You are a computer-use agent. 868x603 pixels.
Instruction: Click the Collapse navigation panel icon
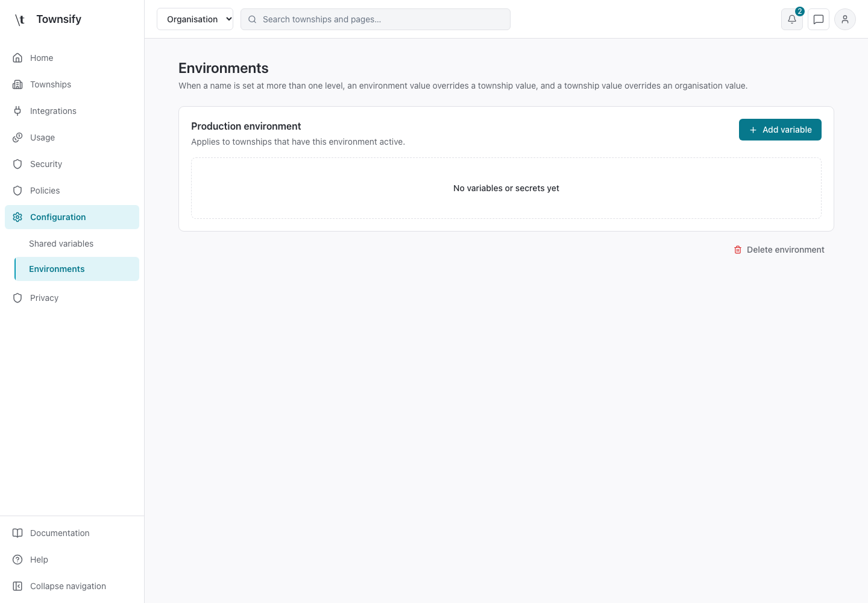tap(17, 586)
